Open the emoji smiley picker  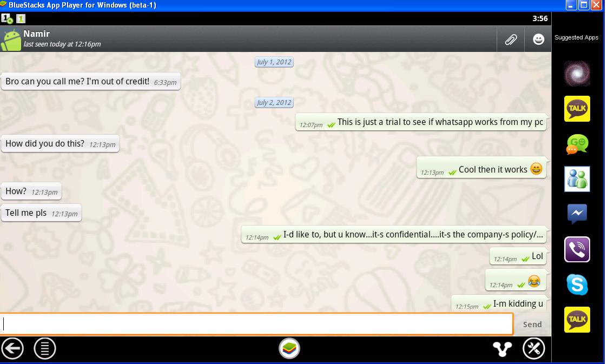(x=538, y=39)
